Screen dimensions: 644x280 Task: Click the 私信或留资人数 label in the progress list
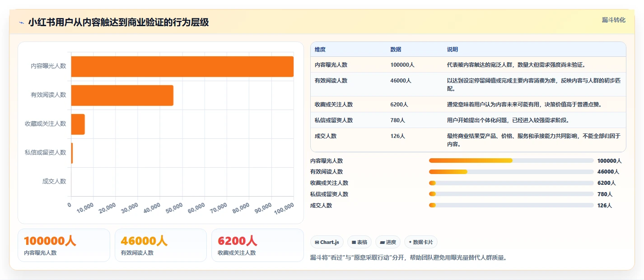pyautogui.click(x=329, y=194)
